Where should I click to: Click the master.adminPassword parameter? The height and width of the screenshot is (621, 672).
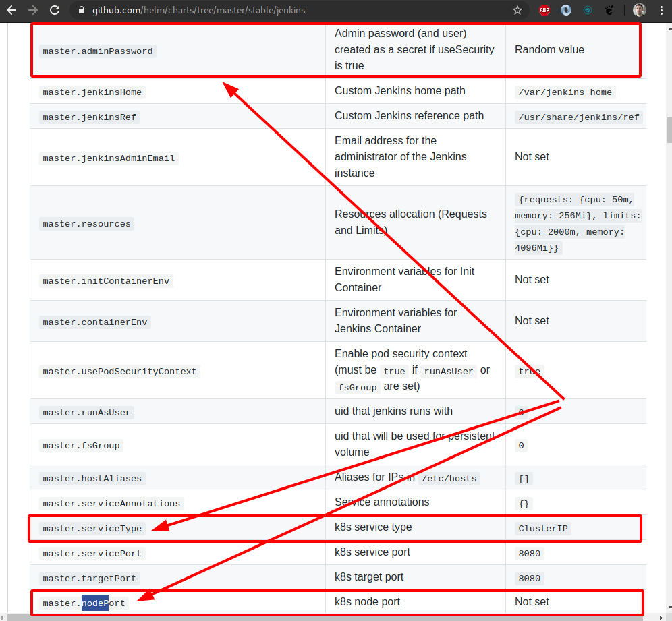pos(98,51)
